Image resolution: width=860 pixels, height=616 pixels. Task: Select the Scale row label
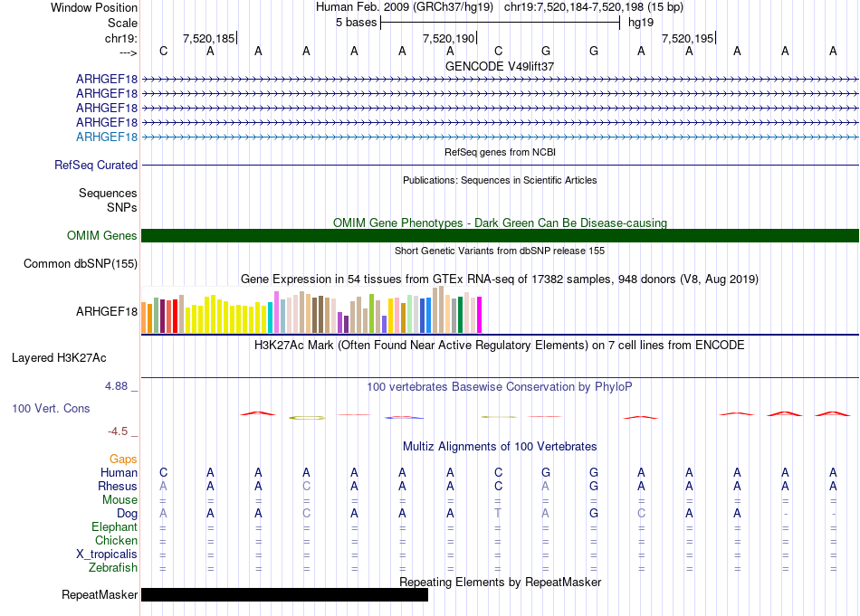point(122,23)
